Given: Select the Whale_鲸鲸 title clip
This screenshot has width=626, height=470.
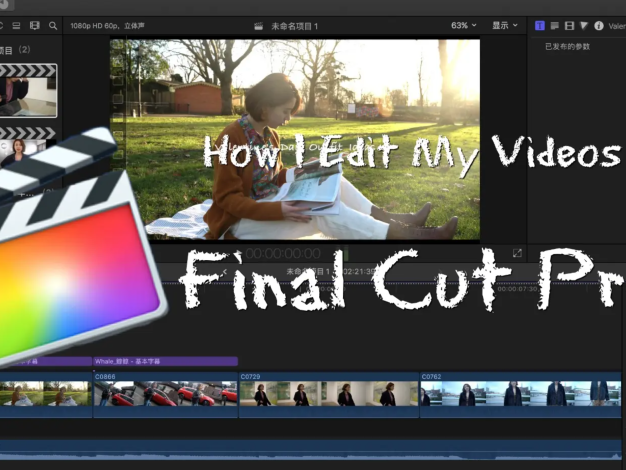Looking at the screenshot, I should tap(165, 361).
